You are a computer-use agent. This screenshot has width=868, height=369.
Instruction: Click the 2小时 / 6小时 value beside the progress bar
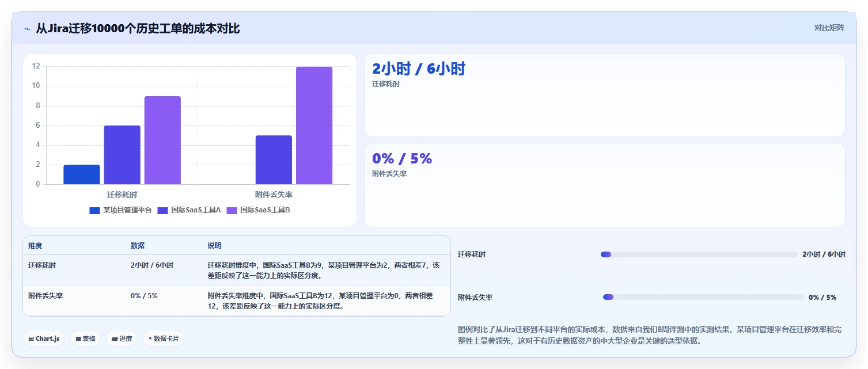coord(824,254)
